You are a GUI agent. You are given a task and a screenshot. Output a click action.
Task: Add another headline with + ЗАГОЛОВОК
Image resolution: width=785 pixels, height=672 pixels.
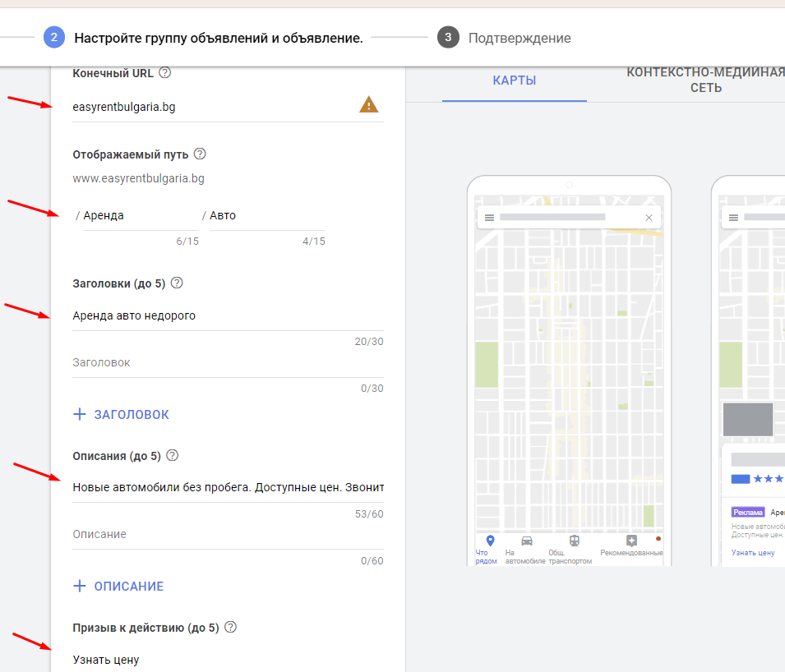(121, 414)
